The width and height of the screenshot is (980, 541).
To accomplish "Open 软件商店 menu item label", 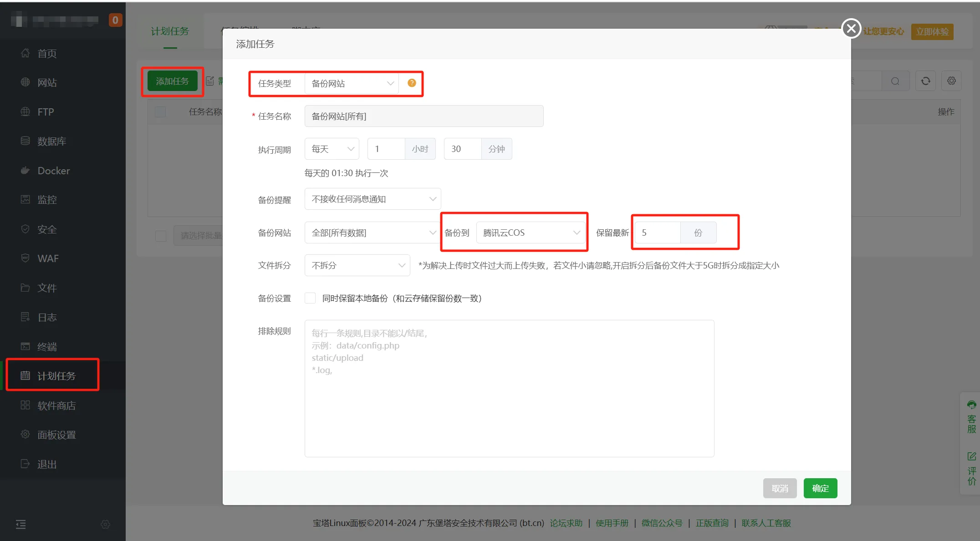I will click(56, 405).
